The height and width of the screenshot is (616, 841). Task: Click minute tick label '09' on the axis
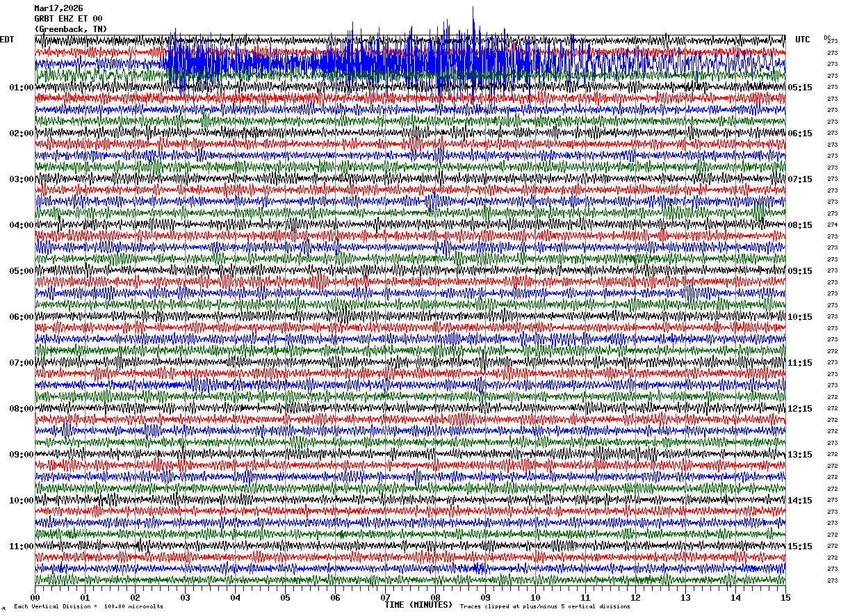[486, 597]
